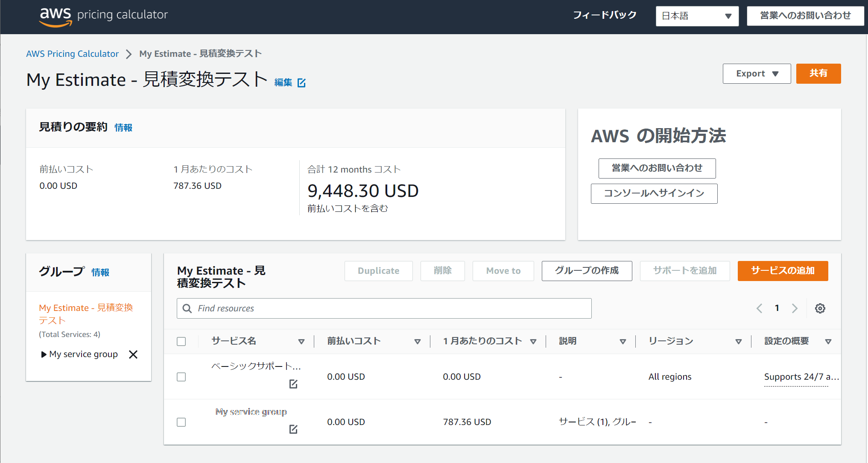Click the page number 1 indicator
The height and width of the screenshot is (463, 868).
pos(777,308)
